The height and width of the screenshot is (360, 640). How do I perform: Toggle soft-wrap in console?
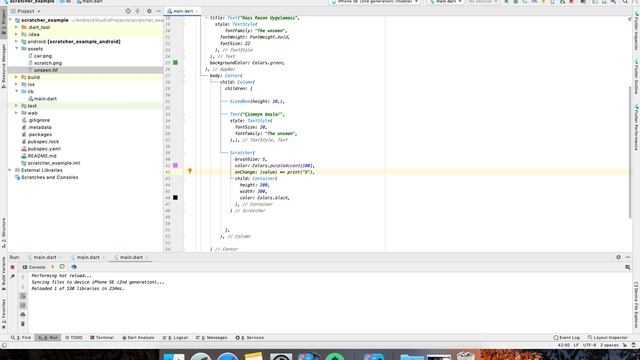[23, 296]
